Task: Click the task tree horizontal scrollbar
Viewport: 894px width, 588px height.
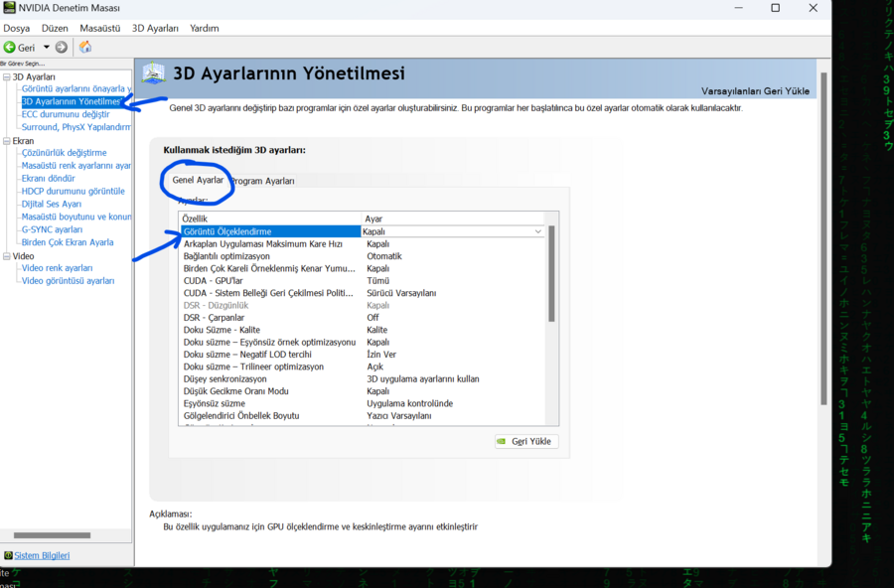Action: click(52, 535)
